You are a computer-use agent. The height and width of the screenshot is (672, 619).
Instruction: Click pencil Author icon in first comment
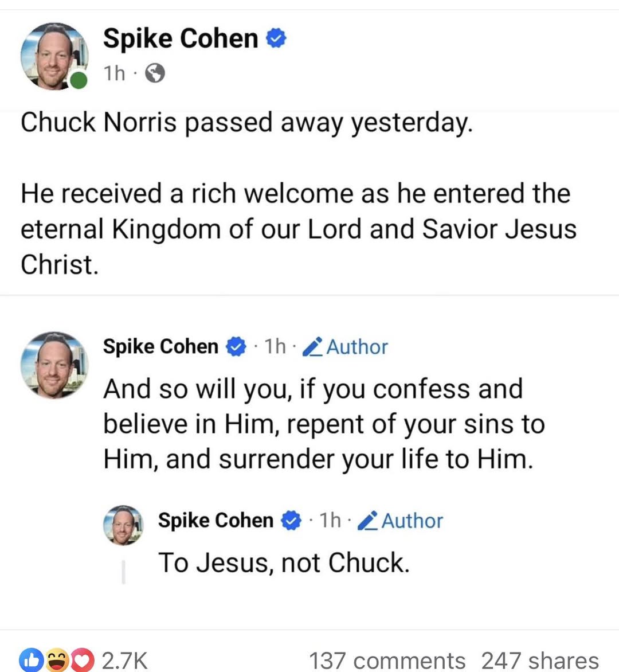pyautogui.click(x=311, y=347)
